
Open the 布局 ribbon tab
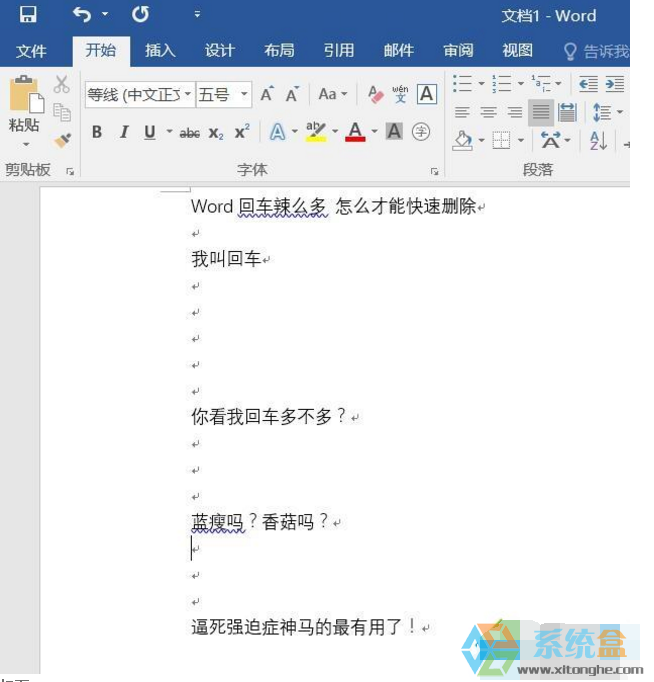pos(279,51)
